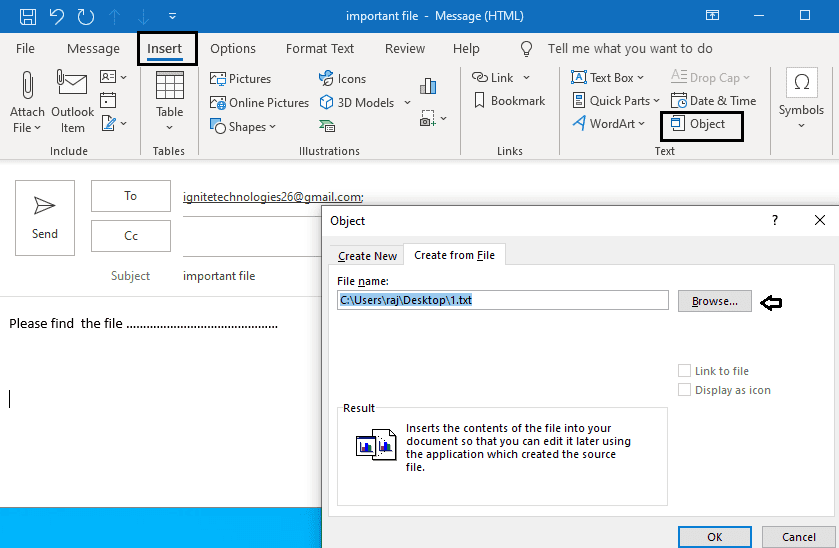Click the Redo arrow in the title bar
This screenshot has width=839, height=548.
(86, 16)
